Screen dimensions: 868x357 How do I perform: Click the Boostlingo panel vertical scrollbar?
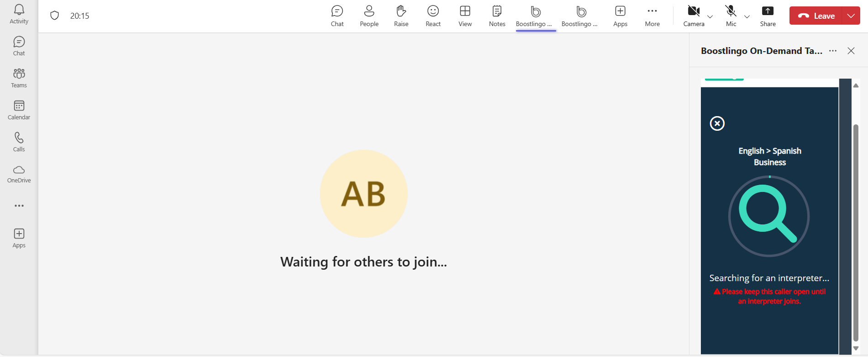tap(856, 229)
